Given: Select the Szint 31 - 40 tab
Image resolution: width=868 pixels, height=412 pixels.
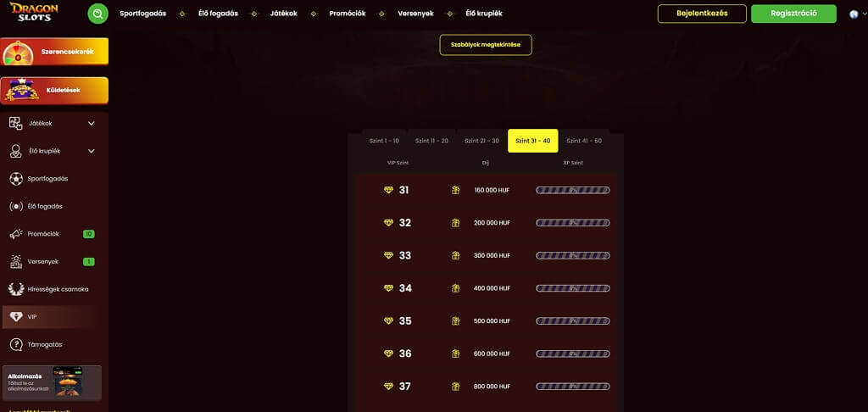Looking at the screenshot, I should [532, 141].
